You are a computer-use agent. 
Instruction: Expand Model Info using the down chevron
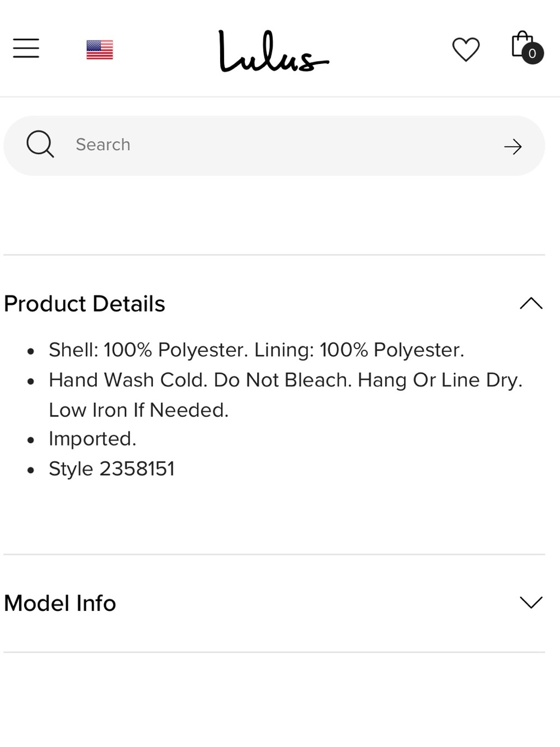531,602
